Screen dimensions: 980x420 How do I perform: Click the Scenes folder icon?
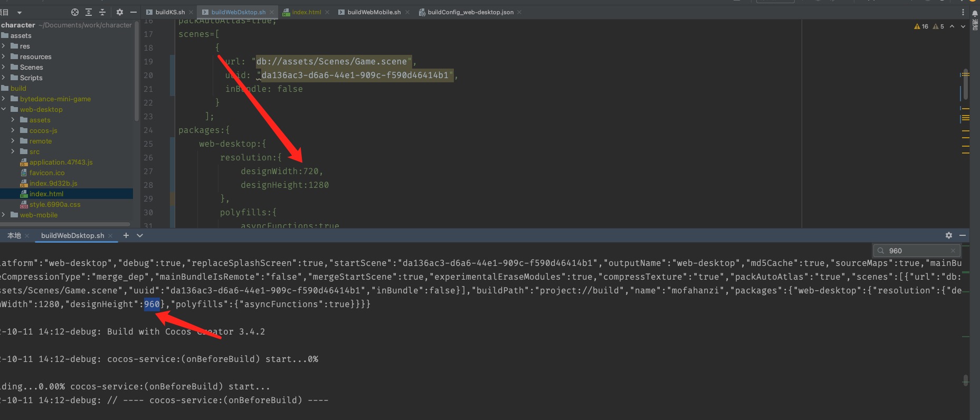14,67
